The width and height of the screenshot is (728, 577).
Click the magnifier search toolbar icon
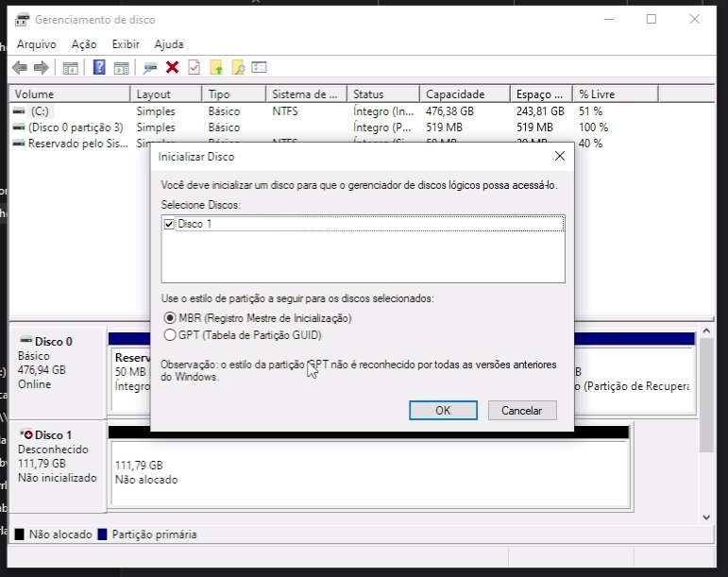click(x=238, y=67)
